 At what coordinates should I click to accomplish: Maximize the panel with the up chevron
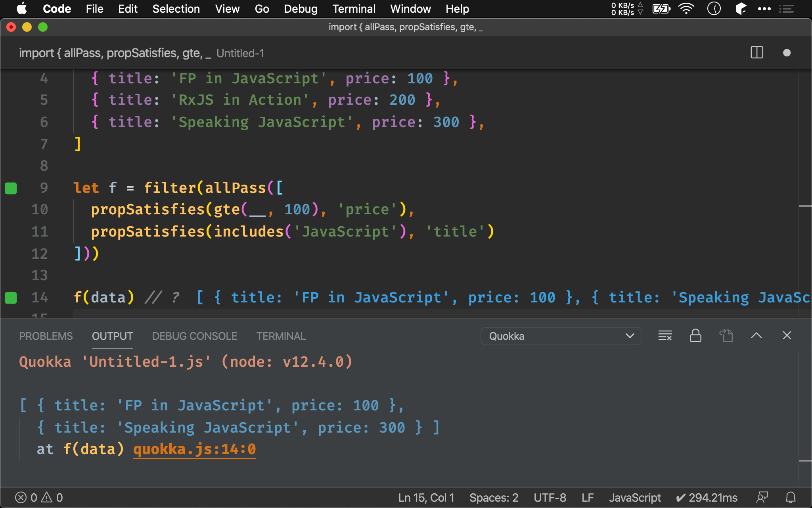[x=756, y=336]
